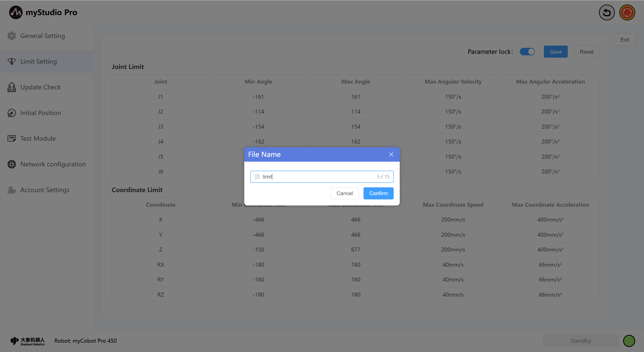The width and height of the screenshot is (644, 352).
Task: Click the Network configuration globe icon
Action: click(x=12, y=164)
